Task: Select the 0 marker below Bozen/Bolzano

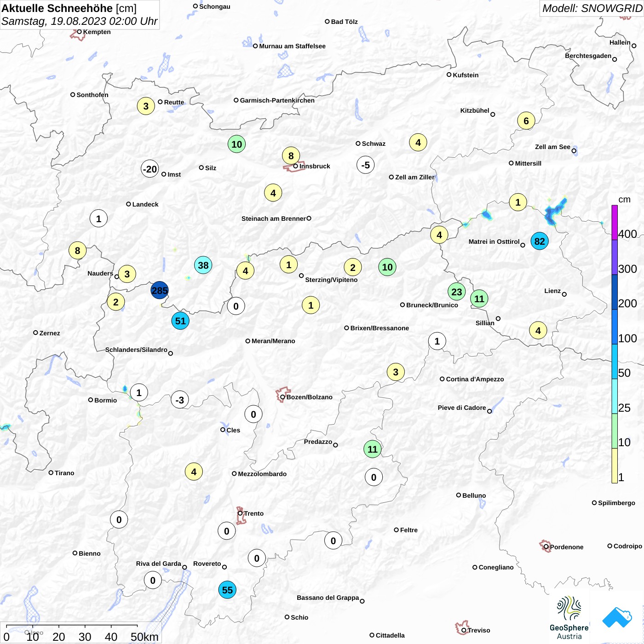Action: 253,414
